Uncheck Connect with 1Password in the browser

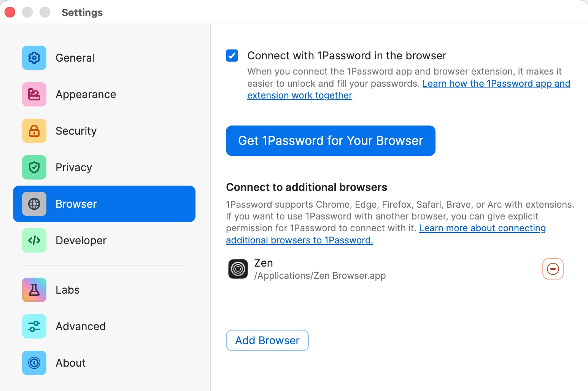click(232, 56)
